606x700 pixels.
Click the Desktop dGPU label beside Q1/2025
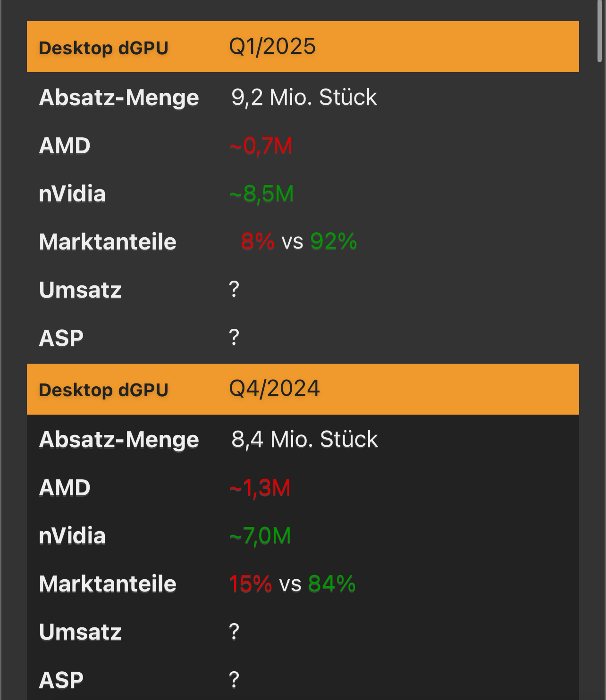click(x=103, y=48)
